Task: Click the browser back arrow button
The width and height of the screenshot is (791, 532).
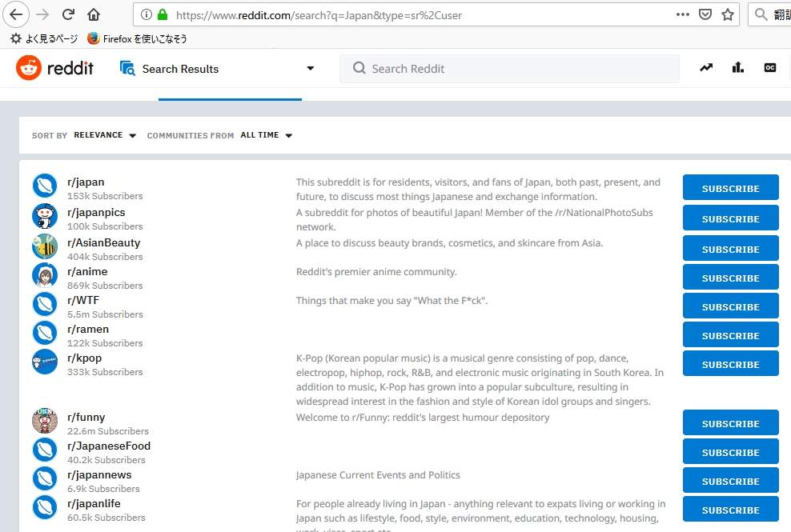Action: 16,14
